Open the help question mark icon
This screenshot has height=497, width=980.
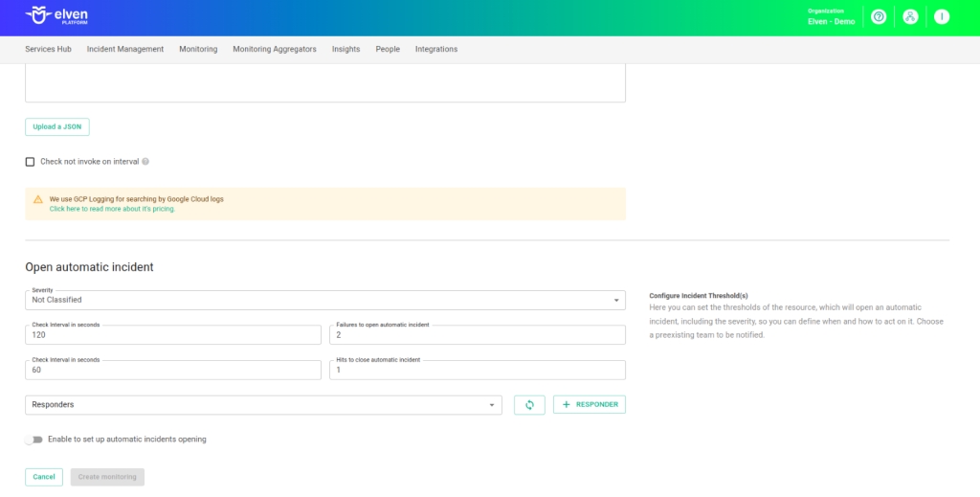click(x=879, y=17)
